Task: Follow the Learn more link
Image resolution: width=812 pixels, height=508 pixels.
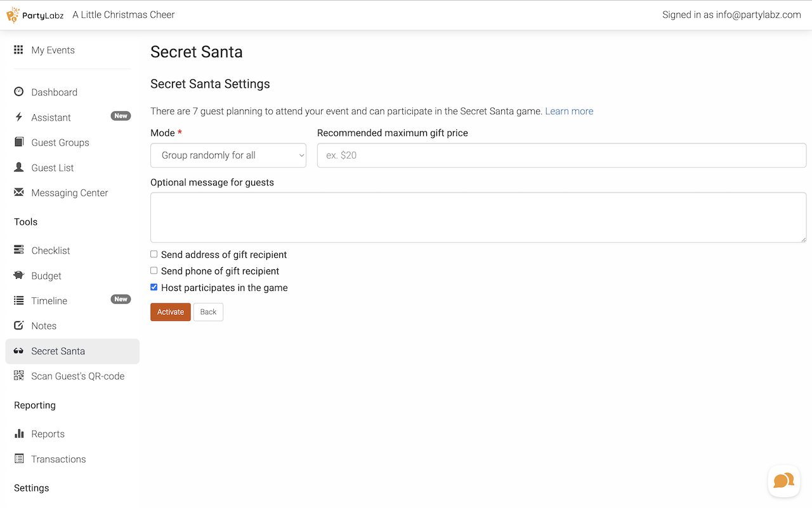Action: point(569,111)
